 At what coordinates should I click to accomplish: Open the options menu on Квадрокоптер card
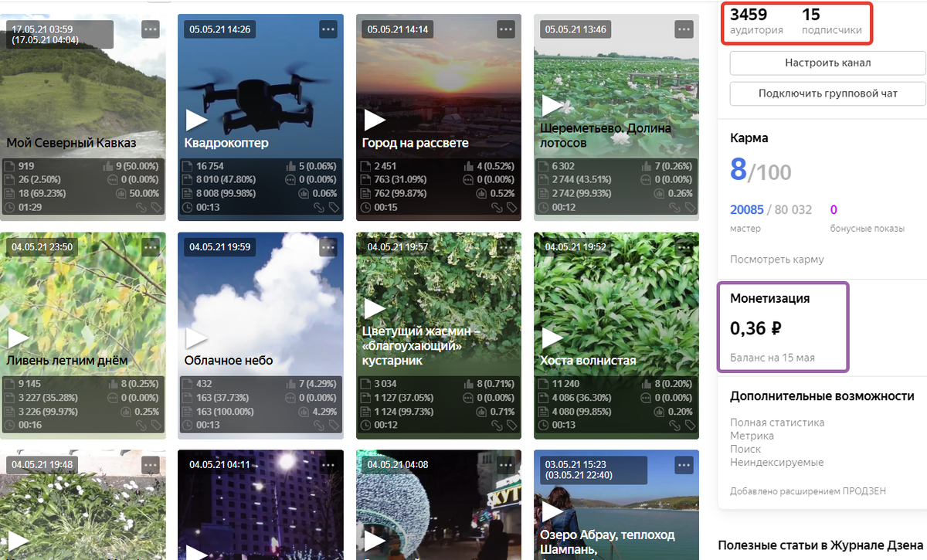328,29
